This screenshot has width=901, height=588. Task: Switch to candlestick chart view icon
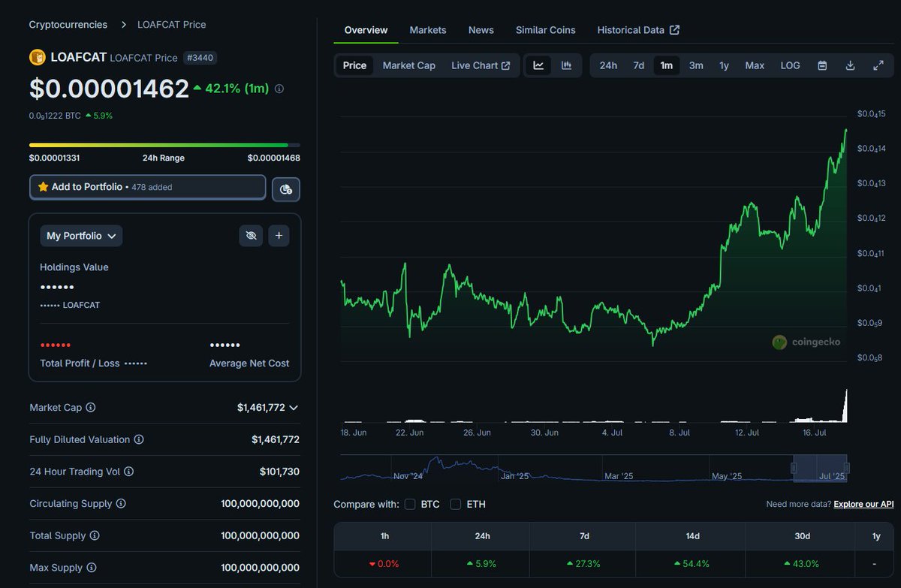coord(566,65)
